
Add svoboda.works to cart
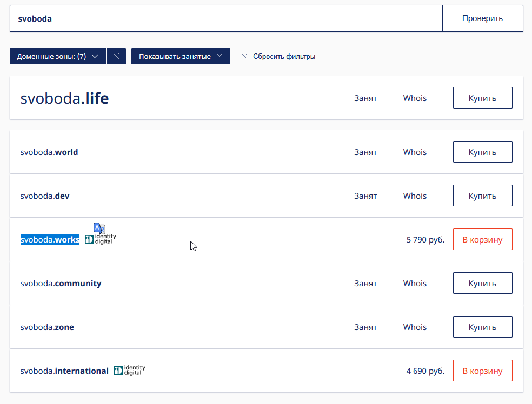click(482, 239)
